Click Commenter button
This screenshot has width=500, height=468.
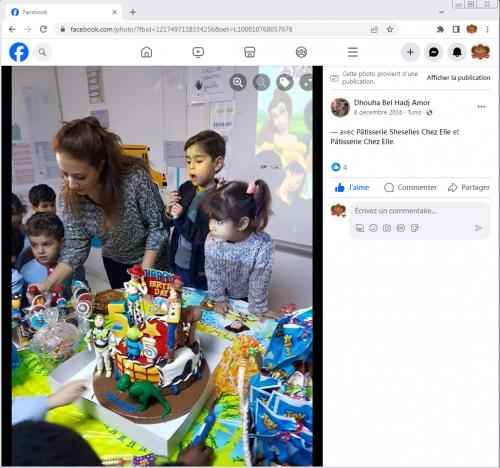coord(410,187)
